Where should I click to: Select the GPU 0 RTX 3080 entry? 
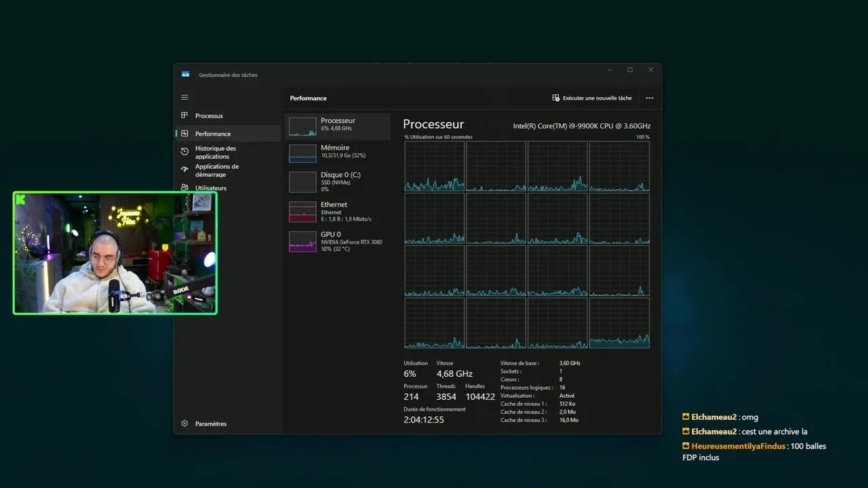(338, 241)
